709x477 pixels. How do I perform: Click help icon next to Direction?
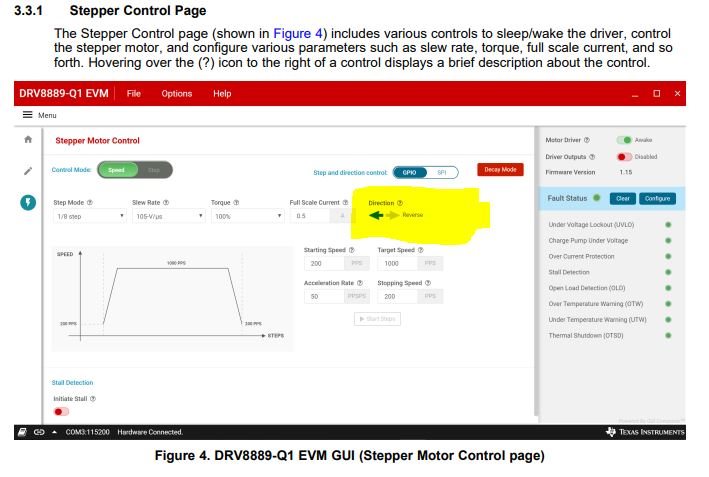[x=400, y=203]
